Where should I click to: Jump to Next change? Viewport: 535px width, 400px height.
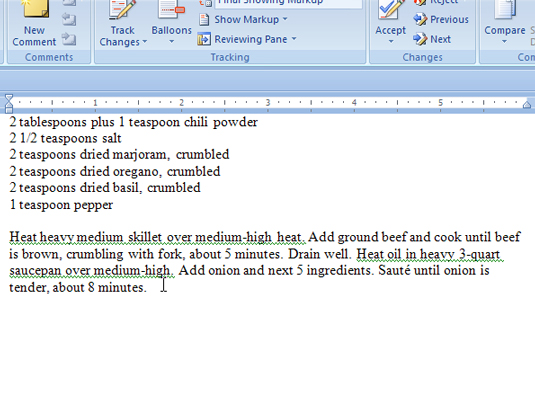(432, 39)
